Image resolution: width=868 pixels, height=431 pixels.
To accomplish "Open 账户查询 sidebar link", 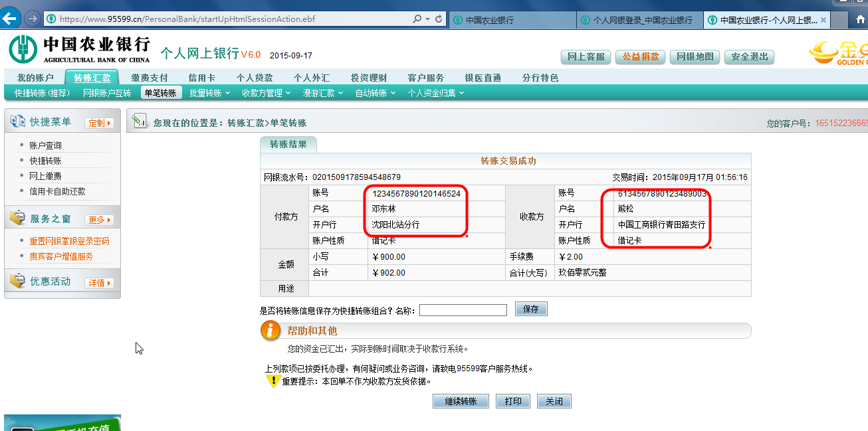I will pyautogui.click(x=45, y=145).
